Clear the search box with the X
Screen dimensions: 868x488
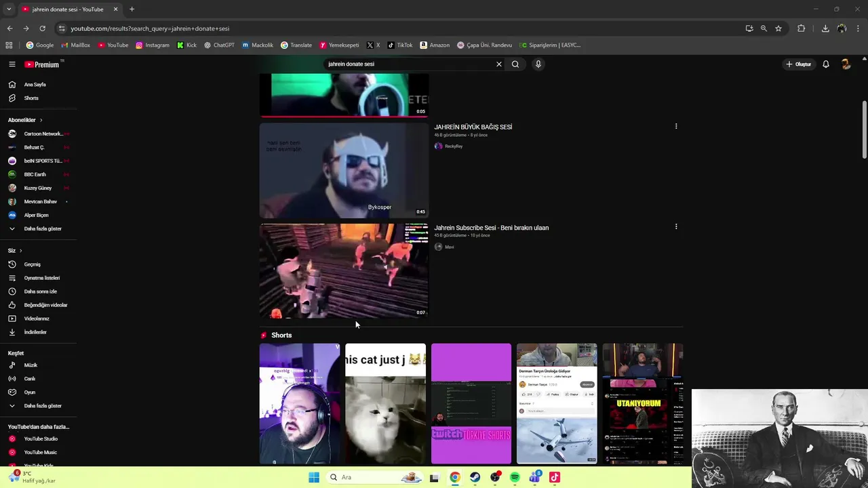[499, 64]
